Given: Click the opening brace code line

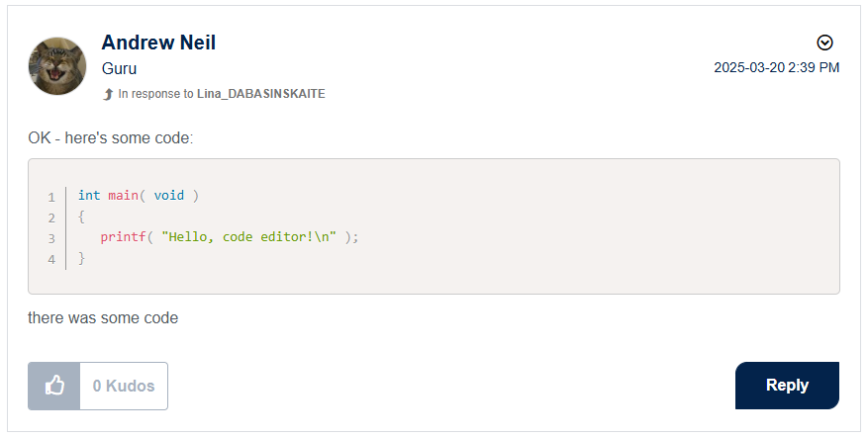Looking at the screenshot, I should [82, 217].
